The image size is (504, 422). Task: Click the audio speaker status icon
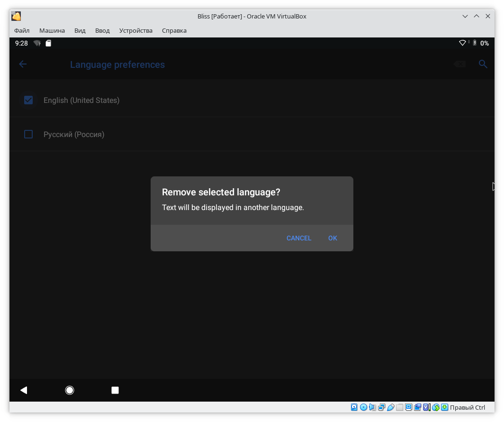[372, 407]
